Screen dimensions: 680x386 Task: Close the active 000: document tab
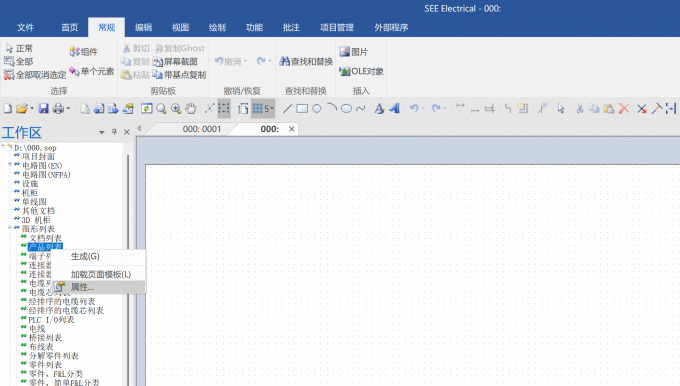click(x=291, y=129)
